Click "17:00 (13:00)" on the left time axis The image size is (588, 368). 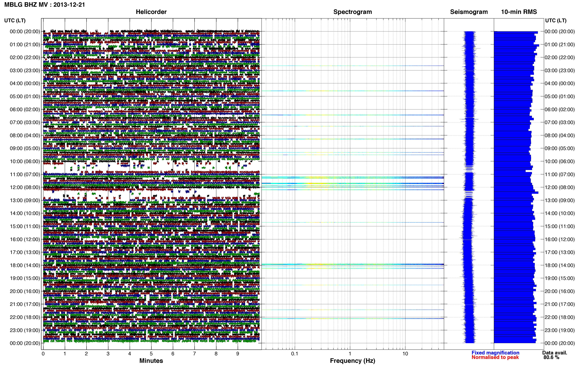click(25, 252)
